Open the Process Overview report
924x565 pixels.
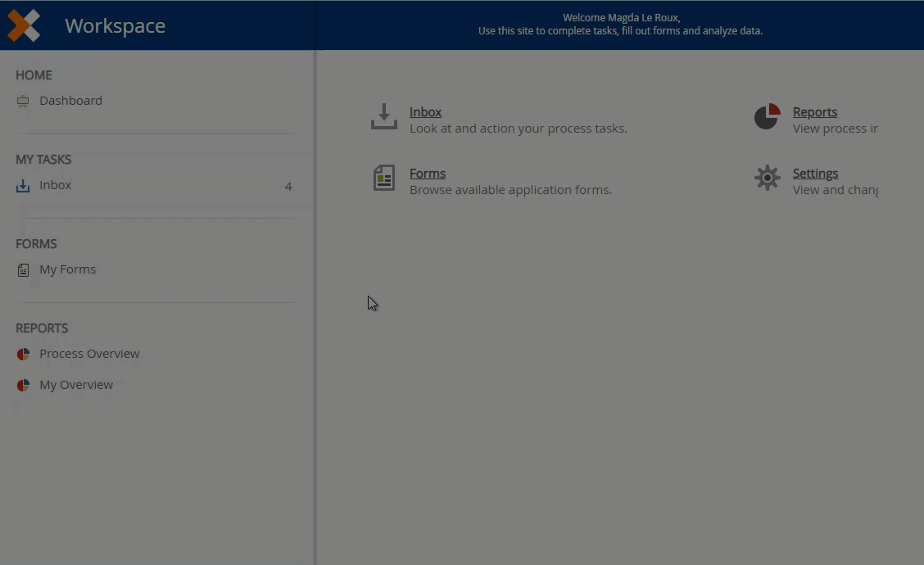(x=89, y=354)
